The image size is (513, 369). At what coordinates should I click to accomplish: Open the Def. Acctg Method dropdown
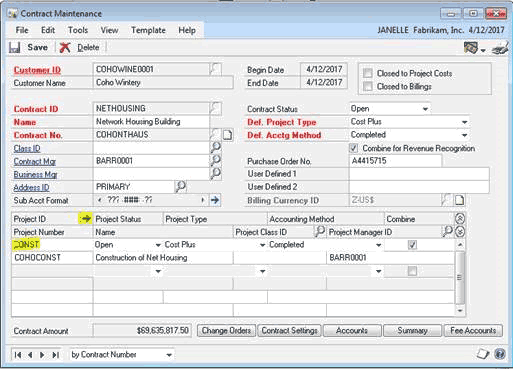(x=465, y=135)
